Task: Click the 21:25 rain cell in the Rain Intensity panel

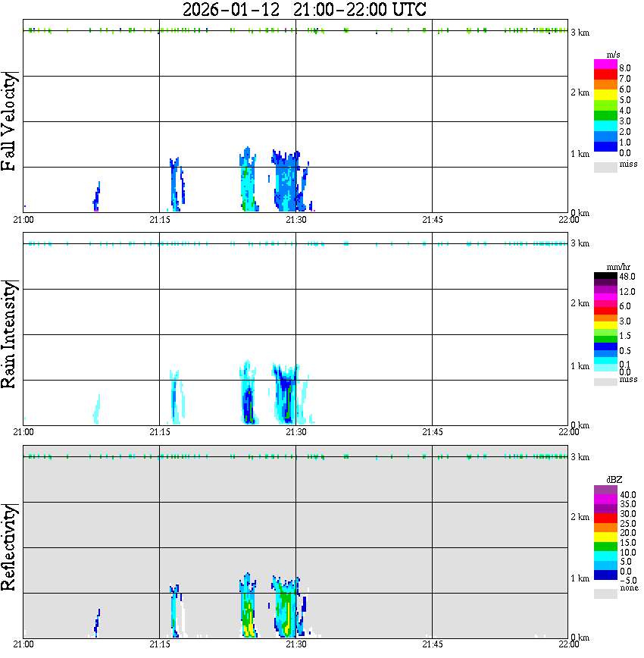Action: (x=249, y=392)
